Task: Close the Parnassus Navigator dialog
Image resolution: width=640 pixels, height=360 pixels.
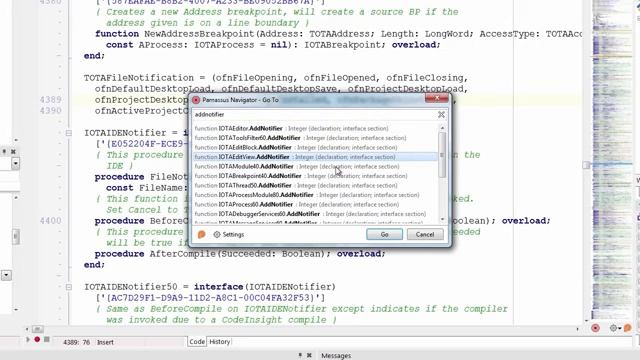Action: [436, 98]
